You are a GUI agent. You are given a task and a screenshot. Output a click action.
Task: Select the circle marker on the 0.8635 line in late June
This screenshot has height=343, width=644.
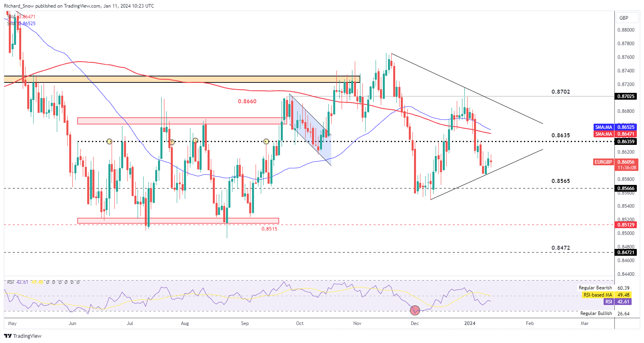[110, 141]
